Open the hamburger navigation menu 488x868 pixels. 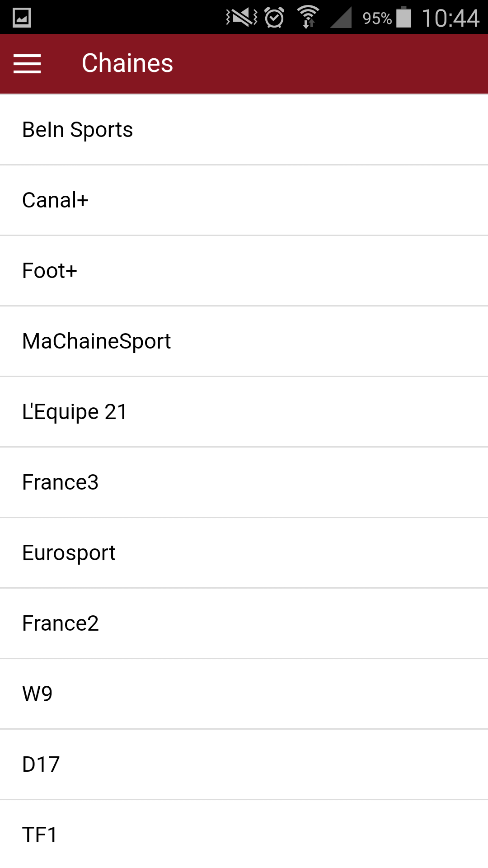click(x=27, y=63)
